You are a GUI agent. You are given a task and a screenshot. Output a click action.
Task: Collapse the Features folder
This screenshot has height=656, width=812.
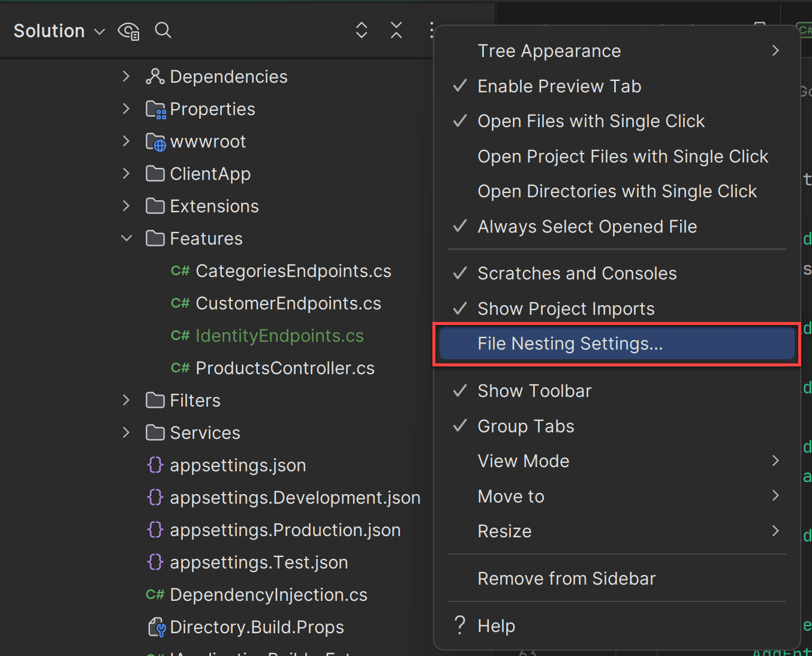126,238
